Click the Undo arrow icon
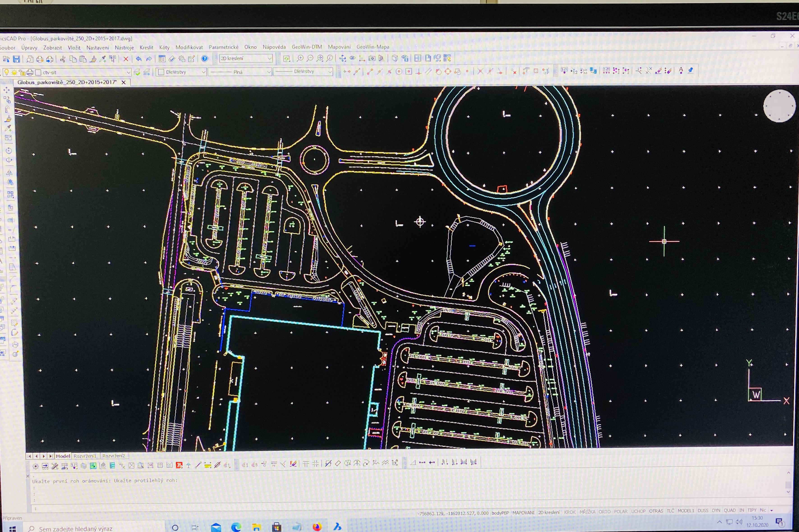799x532 pixels. pyautogui.click(x=138, y=59)
